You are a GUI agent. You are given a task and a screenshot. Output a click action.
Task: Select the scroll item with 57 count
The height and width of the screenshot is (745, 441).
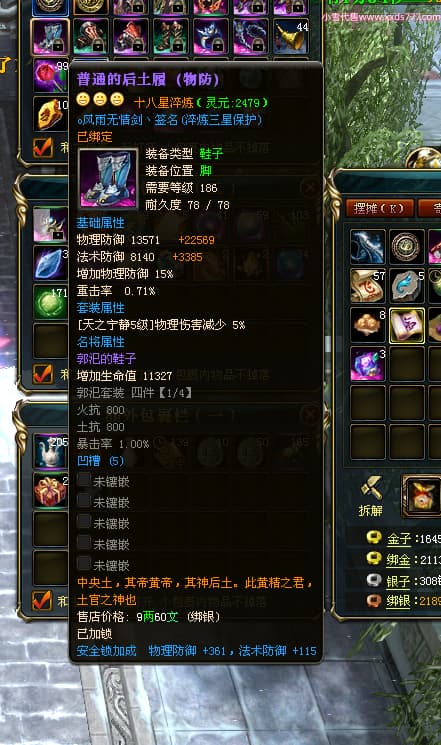click(368, 286)
